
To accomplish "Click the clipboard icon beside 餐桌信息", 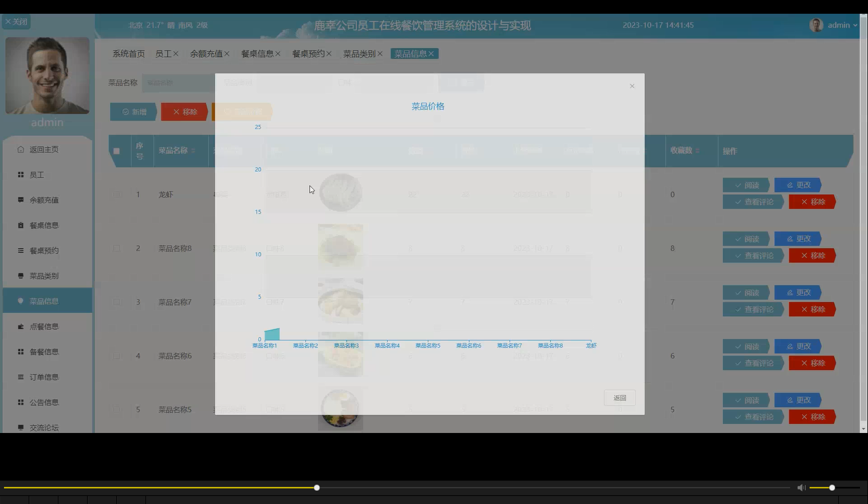I will [x=21, y=225].
